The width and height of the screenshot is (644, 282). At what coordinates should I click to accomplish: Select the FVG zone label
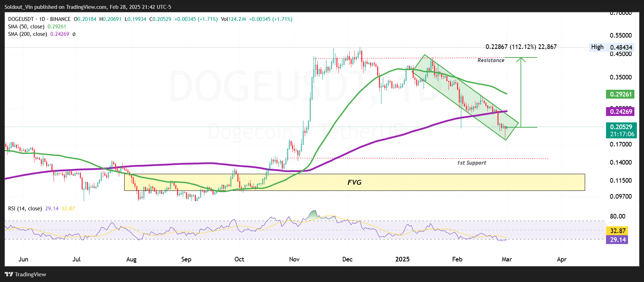click(354, 182)
